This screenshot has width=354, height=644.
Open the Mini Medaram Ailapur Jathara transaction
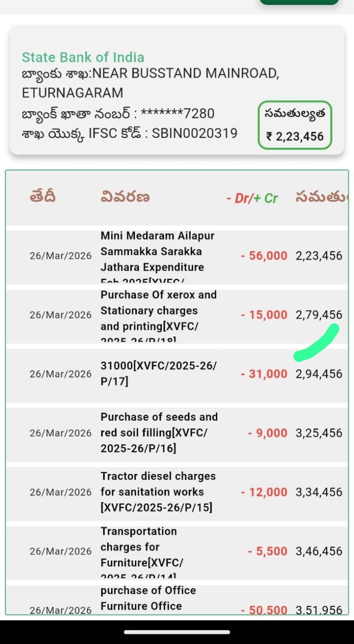158,257
